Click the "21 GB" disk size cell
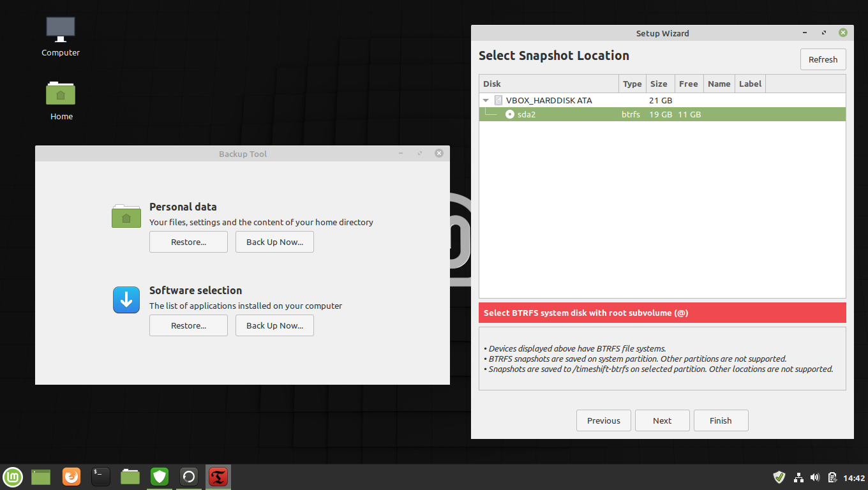Viewport: 868px width, 490px height. (661, 100)
